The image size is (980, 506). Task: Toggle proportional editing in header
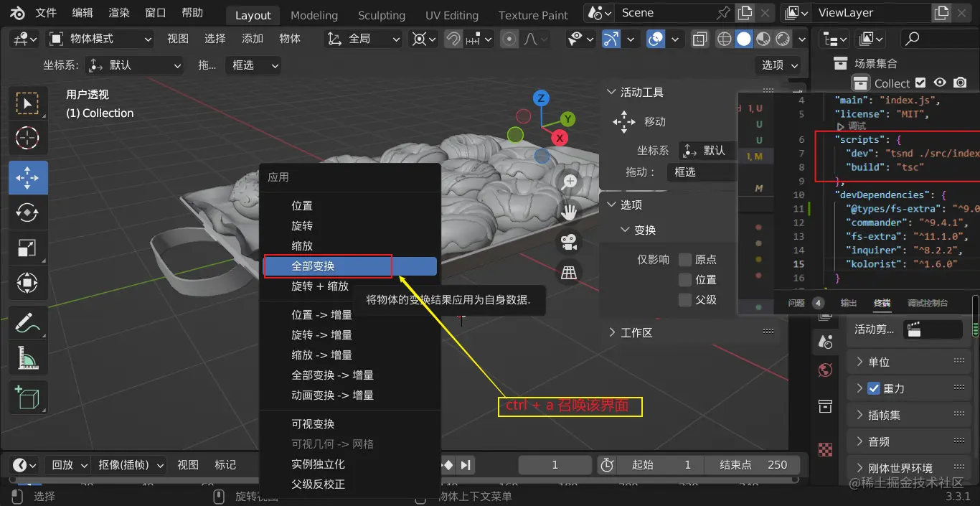509,39
